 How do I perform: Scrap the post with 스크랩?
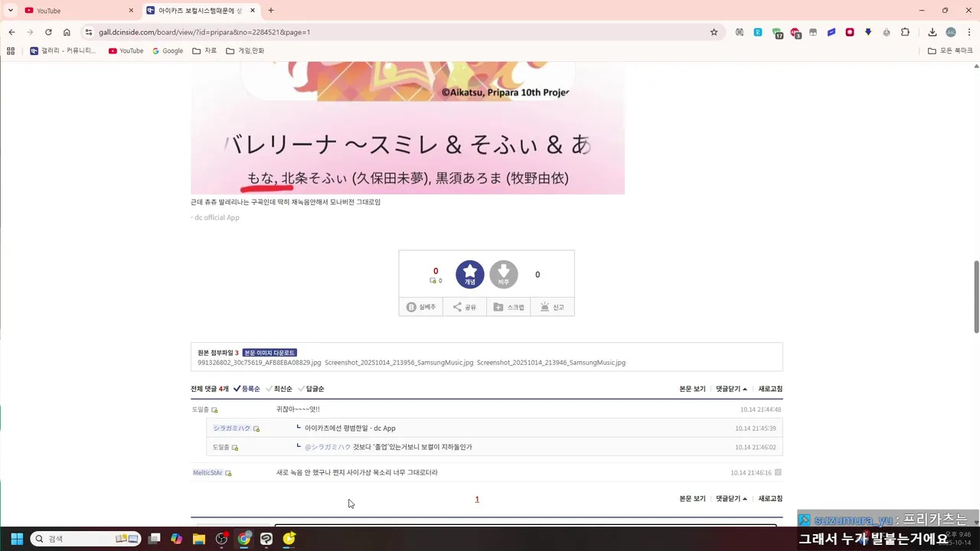tap(508, 307)
